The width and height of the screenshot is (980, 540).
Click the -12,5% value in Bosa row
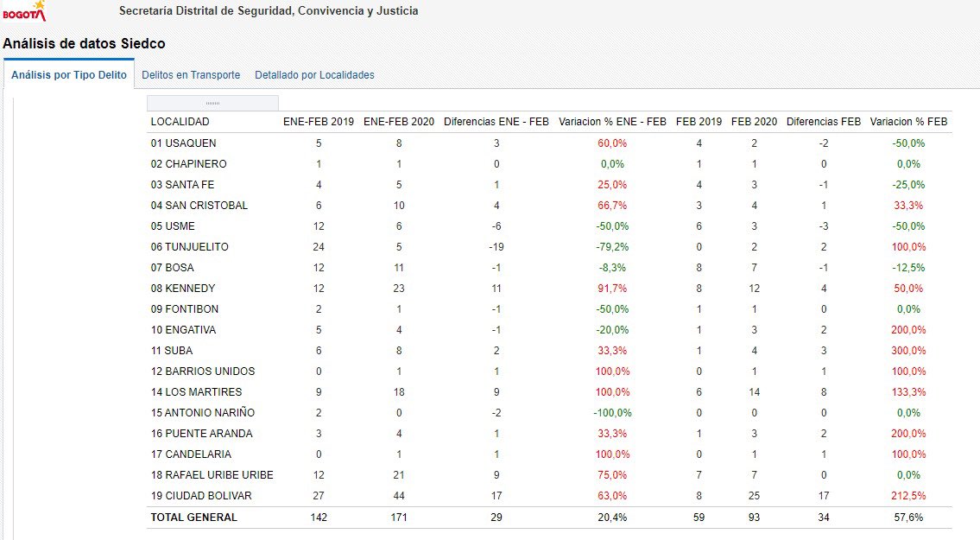coord(908,267)
